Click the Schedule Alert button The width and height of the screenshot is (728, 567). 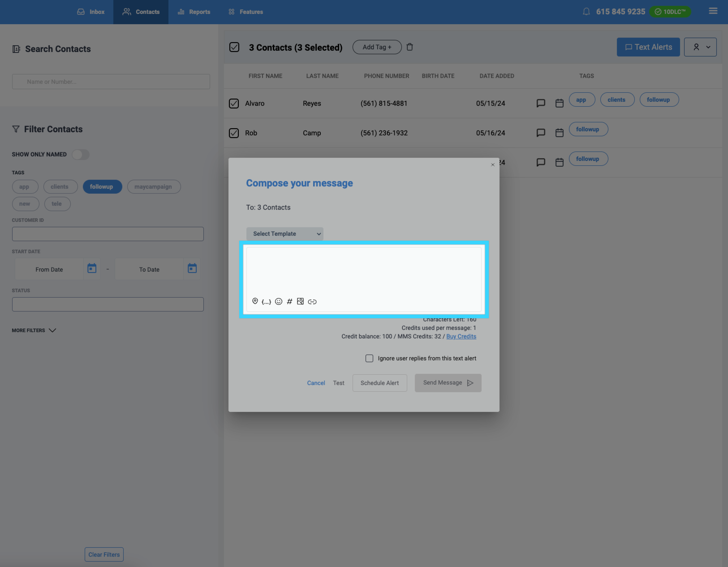pos(379,383)
